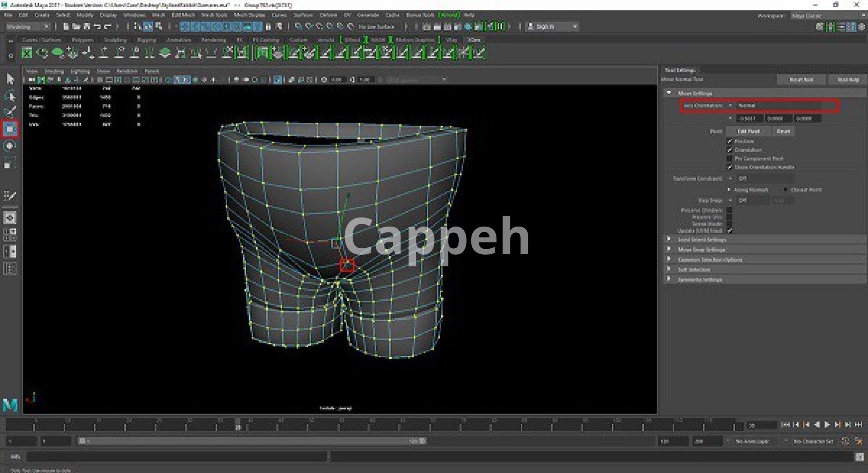Switch to single perspective view layout
The height and width of the screenshot is (473, 868).
[10, 218]
